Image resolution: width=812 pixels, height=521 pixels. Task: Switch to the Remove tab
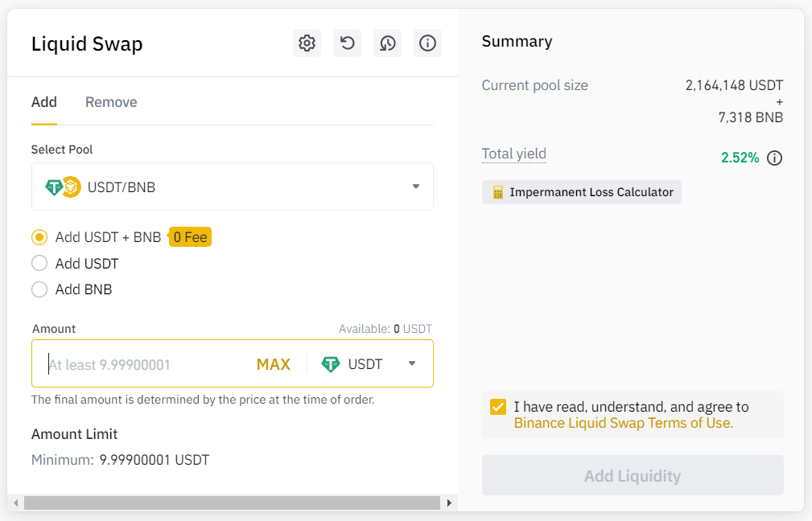click(x=111, y=102)
